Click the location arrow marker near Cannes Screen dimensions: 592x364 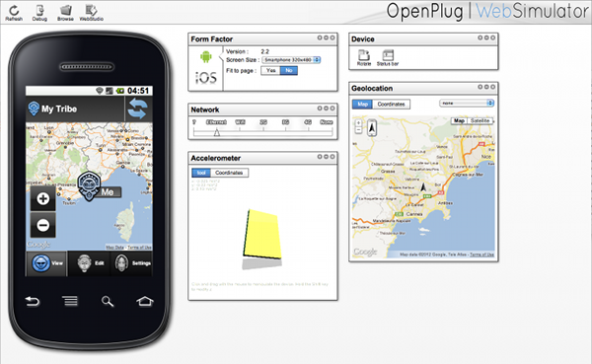(423, 186)
